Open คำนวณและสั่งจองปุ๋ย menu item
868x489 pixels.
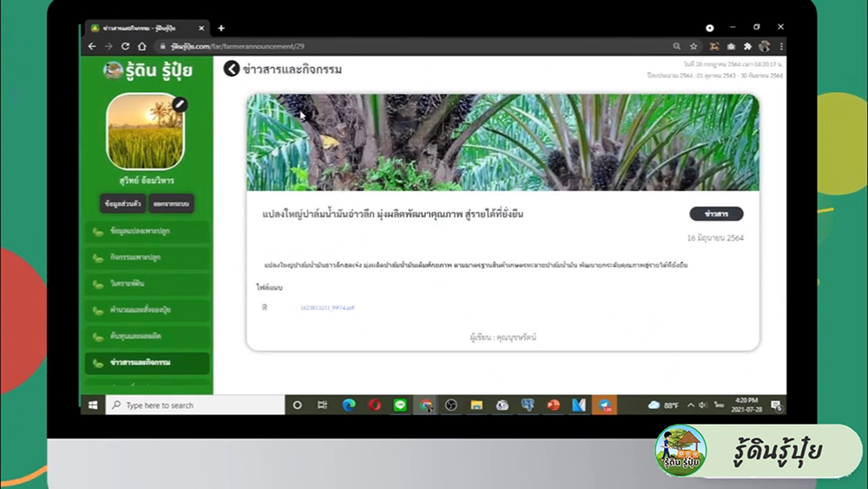point(147,310)
